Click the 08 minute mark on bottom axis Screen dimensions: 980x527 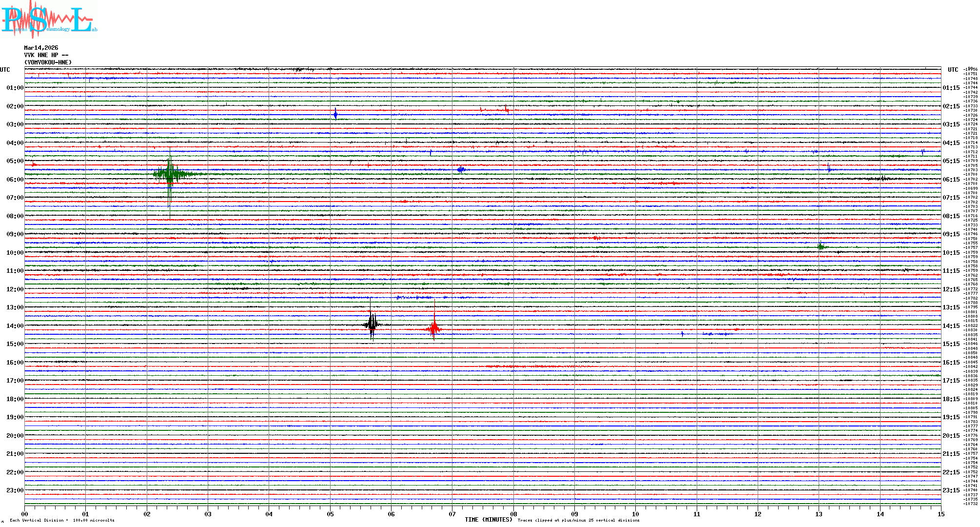click(513, 514)
